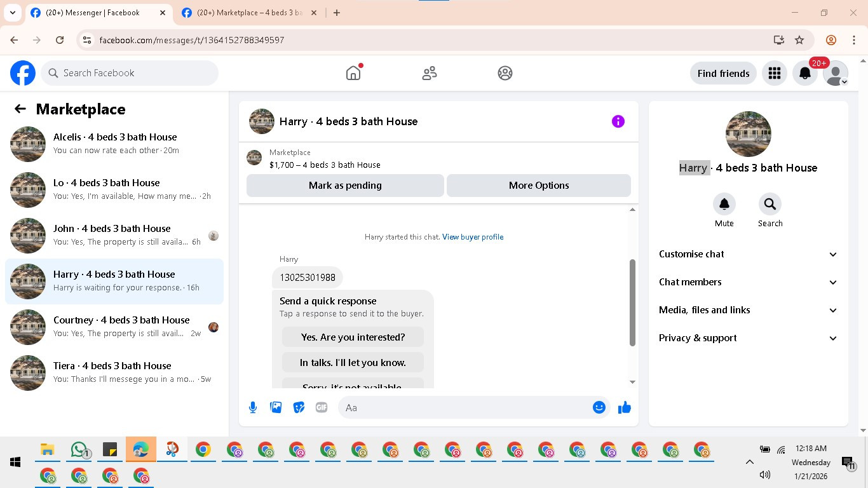Open Facebook notifications bell
Viewport: 868px width, 488px height.
[805, 73]
